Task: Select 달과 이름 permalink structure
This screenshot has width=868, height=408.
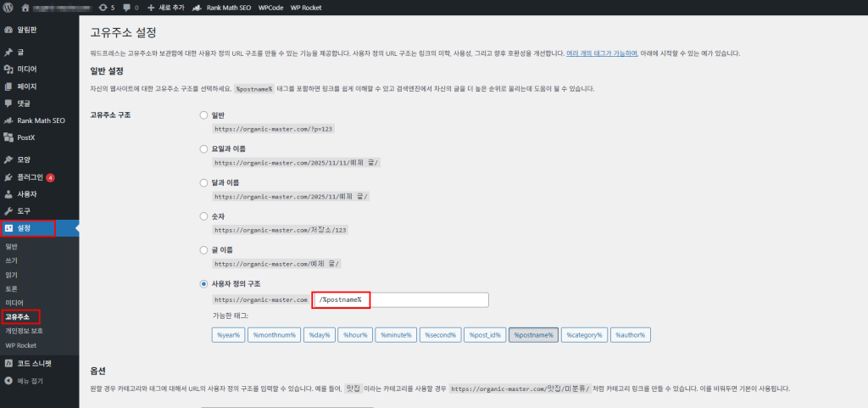Action: click(x=203, y=182)
